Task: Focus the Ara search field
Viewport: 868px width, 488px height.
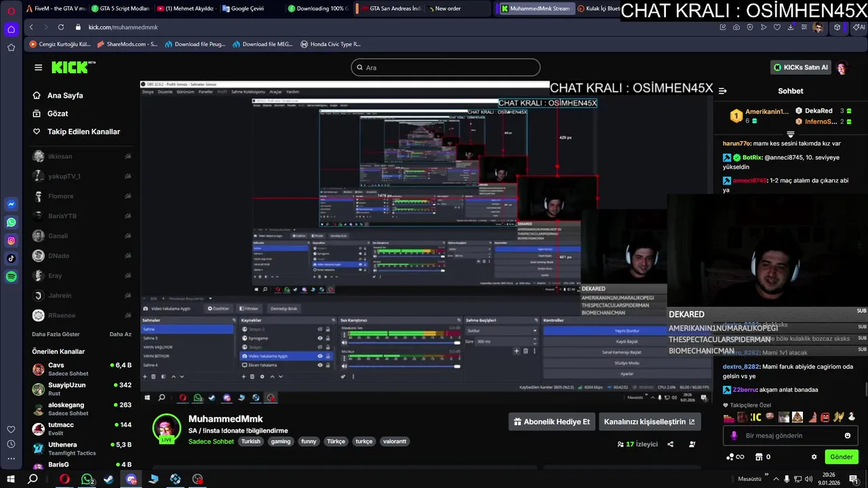Action: pyautogui.click(x=446, y=68)
